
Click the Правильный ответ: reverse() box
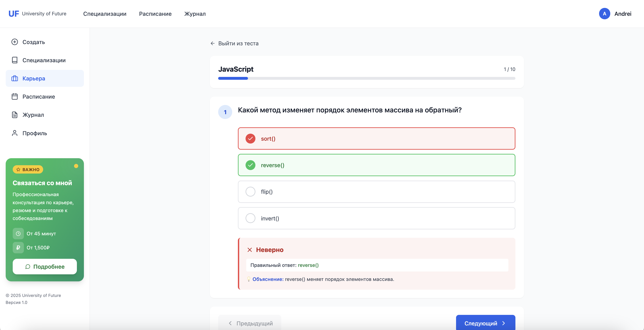[x=377, y=265]
